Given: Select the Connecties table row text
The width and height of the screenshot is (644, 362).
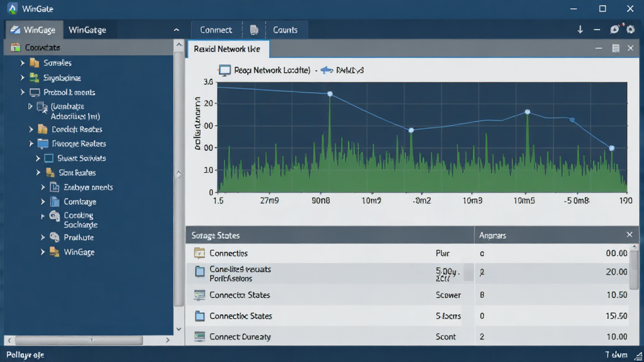Looking at the screenshot, I should click(228, 253).
